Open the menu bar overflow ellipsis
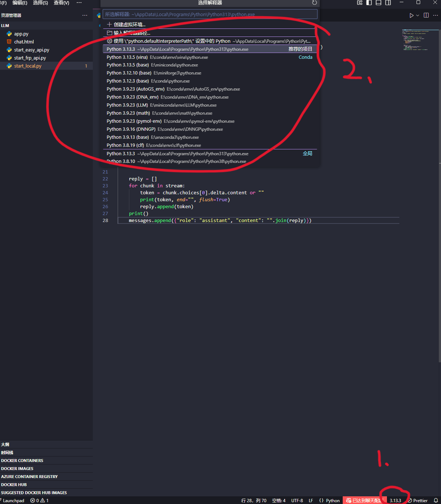Viewport: 441px width, 504px height. coord(79,3)
